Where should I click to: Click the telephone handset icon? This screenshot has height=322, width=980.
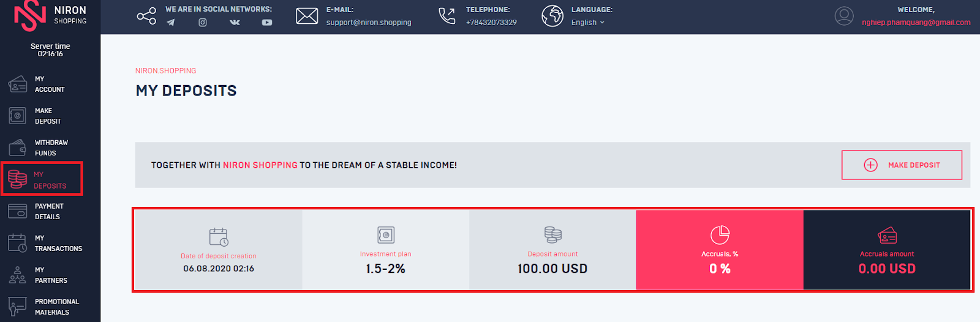point(447,16)
